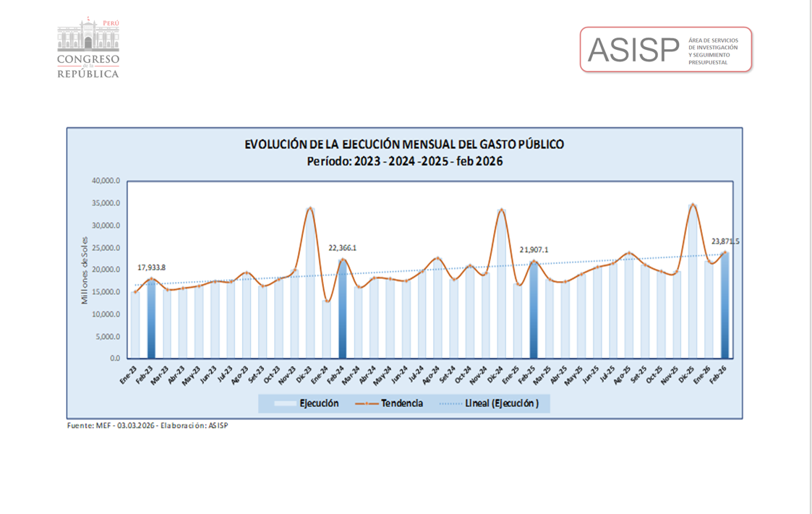Click the 23,871.5 data label

[x=725, y=241]
